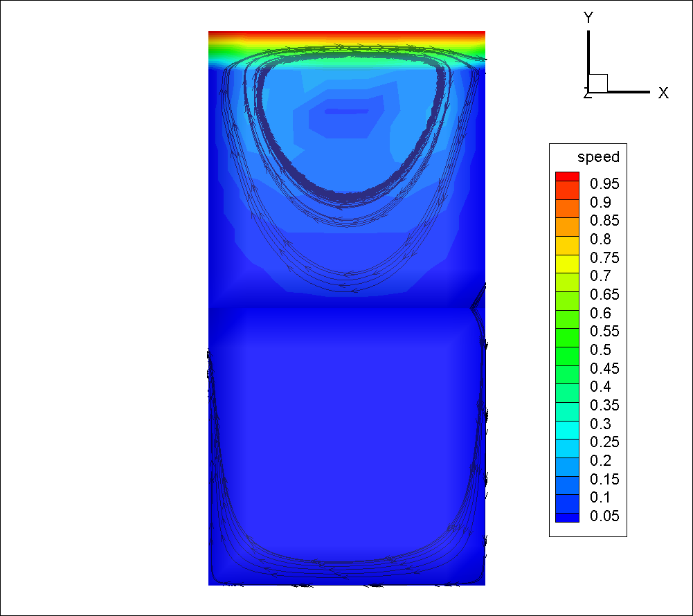This screenshot has height=616, width=693.
Task: Select the 0.55 legend value label
Action: point(604,331)
